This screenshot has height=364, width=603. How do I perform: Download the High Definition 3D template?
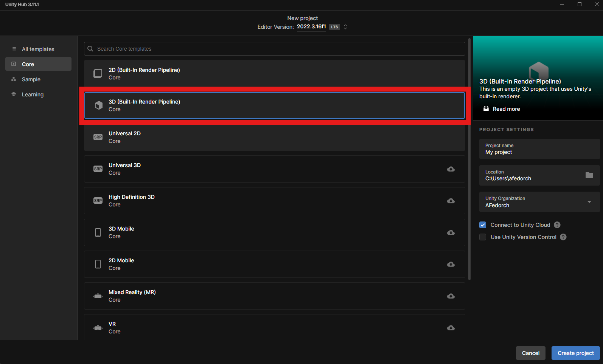pyautogui.click(x=451, y=201)
